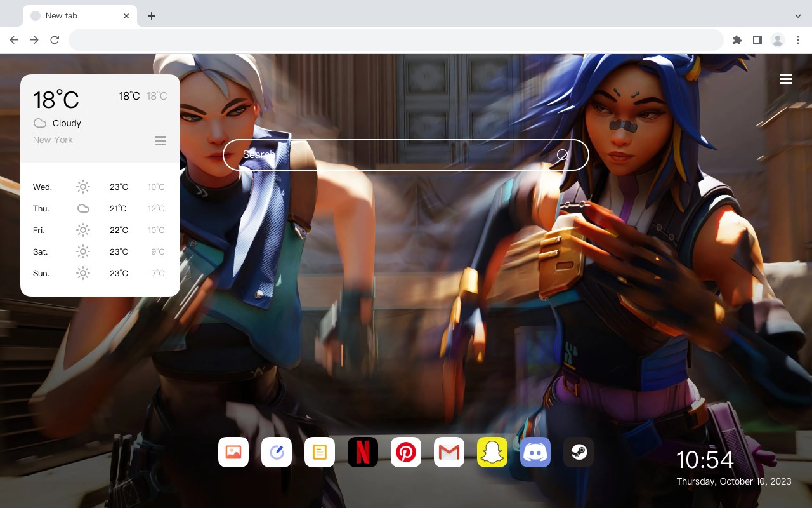
Task: Click the Search input field
Action: [x=406, y=155]
